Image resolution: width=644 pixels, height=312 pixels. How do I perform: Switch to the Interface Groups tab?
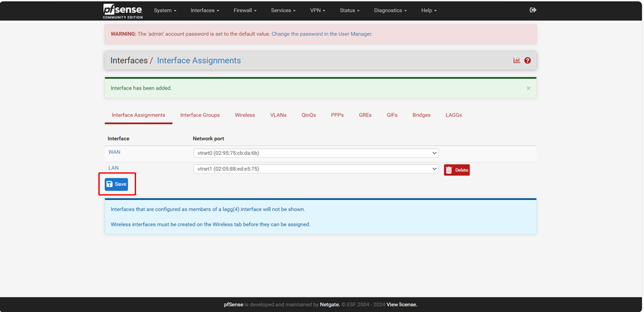click(x=199, y=115)
